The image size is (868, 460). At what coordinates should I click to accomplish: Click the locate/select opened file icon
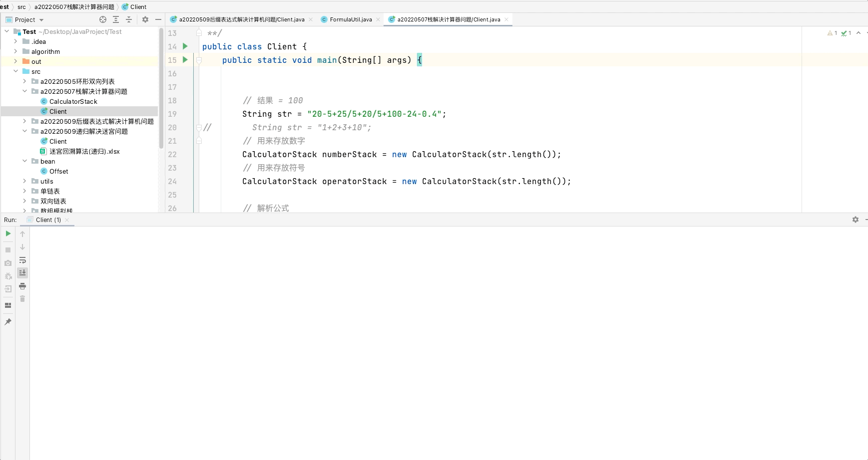click(x=103, y=19)
